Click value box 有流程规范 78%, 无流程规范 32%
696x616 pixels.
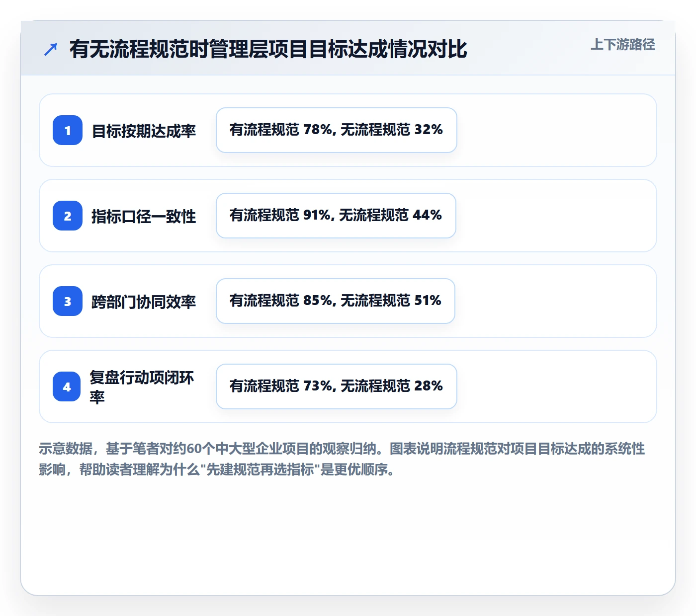pos(337,130)
